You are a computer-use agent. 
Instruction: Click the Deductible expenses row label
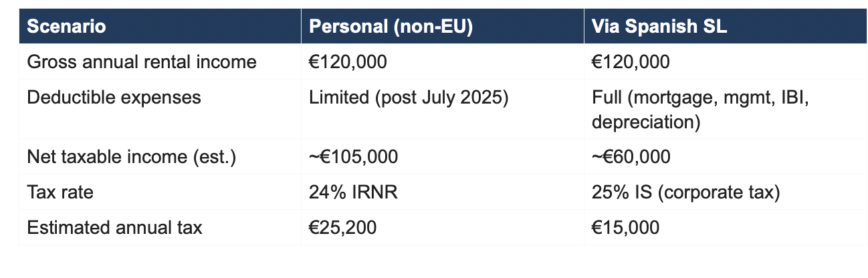114,97
